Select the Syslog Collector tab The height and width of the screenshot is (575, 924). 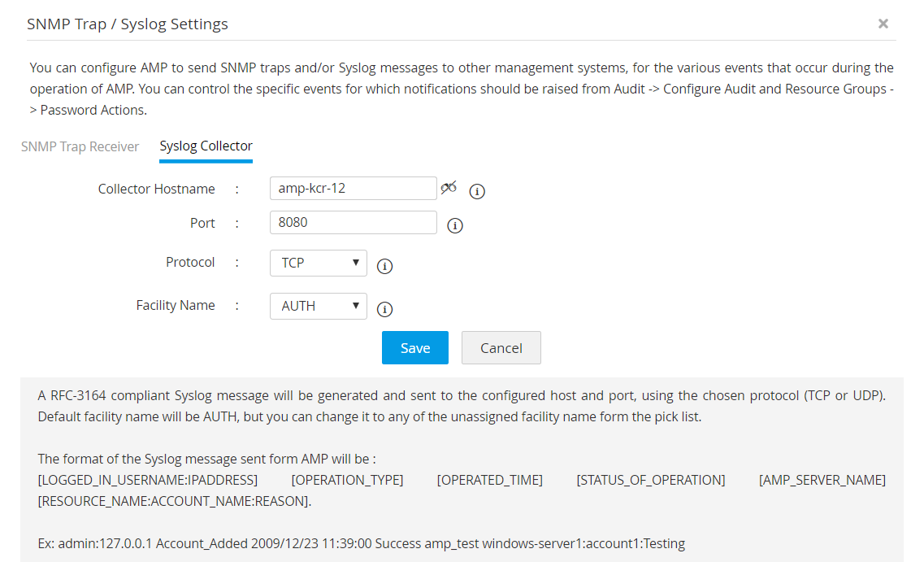coord(206,146)
